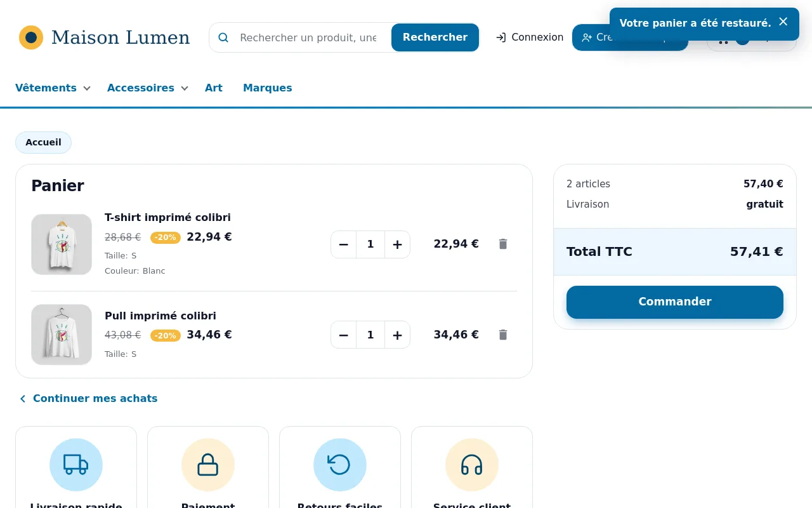This screenshot has height=508, width=812.
Task: Expand the Vêtements menu chevron
Action: pos(87,88)
